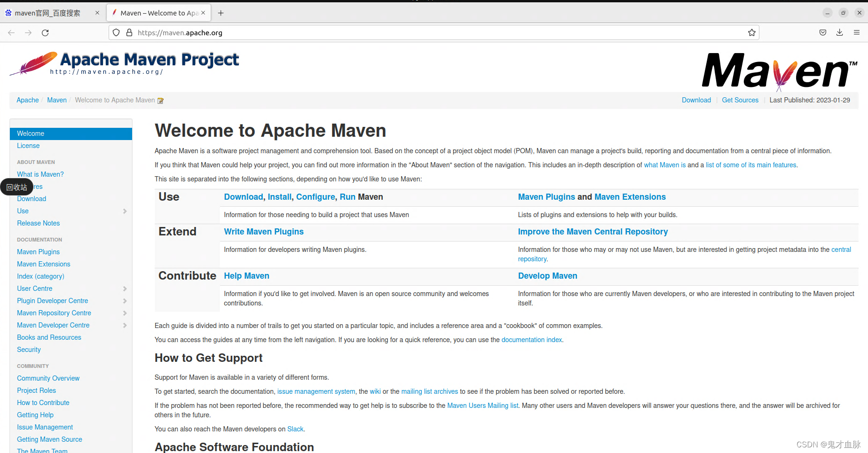Bookmark this page with the star icon
This screenshot has width=868, height=453.
752,32
